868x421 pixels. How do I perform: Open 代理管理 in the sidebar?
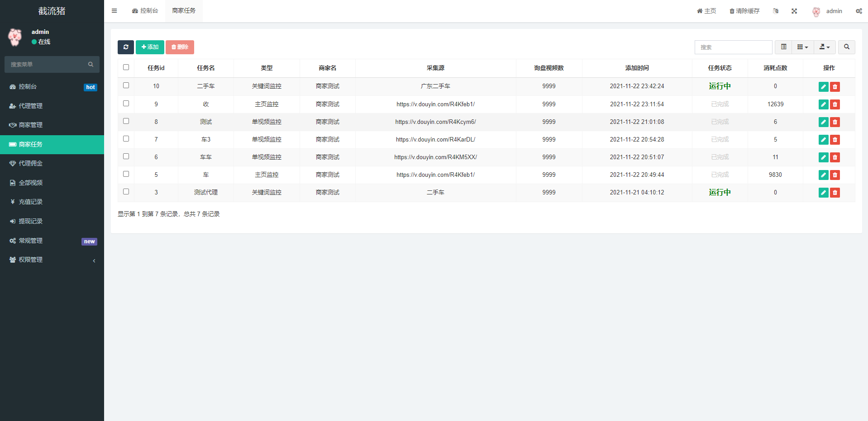point(52,106)
